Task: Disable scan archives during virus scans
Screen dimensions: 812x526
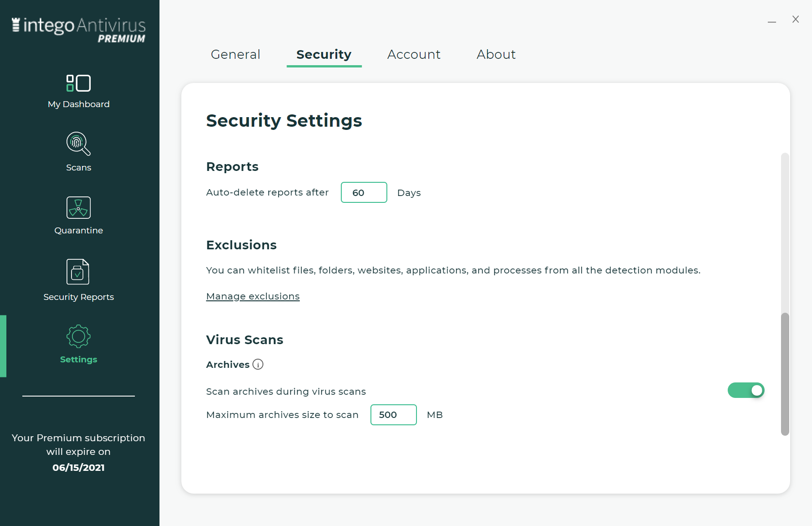Action: pyautogui.click(x=746, y=390)
